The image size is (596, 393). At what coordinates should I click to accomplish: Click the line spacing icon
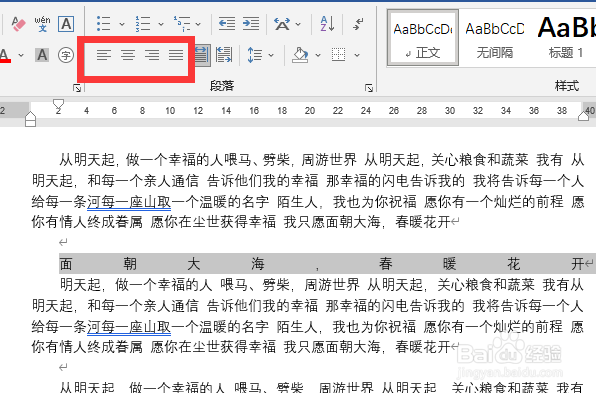[255, 55]
